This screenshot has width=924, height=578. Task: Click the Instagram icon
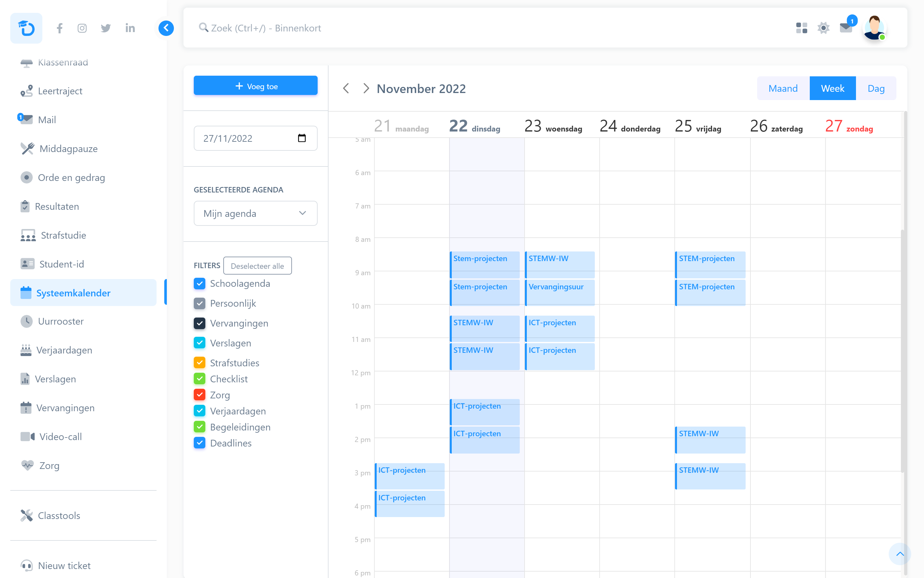point(82,28)
